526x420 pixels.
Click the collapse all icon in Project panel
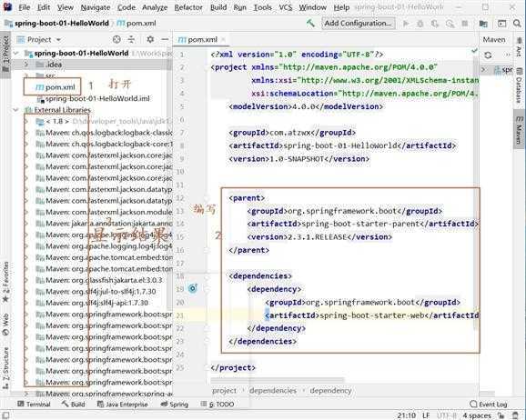point(131,40)
